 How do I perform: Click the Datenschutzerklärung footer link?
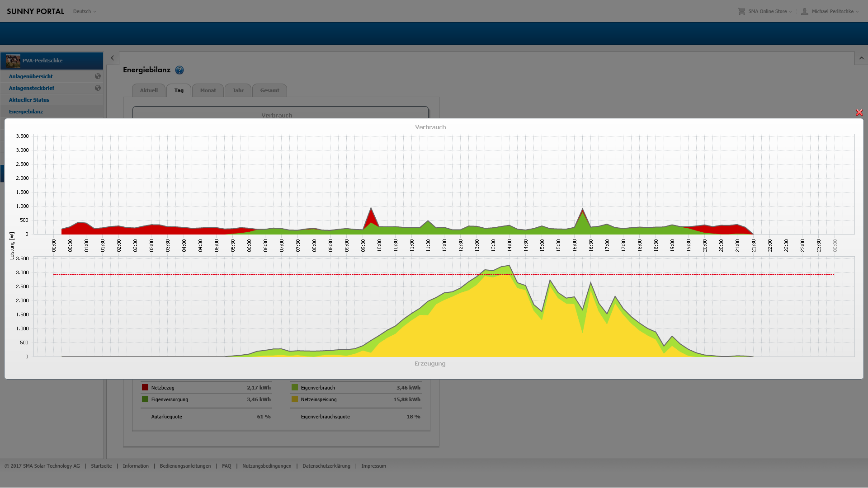coord(326,466)
